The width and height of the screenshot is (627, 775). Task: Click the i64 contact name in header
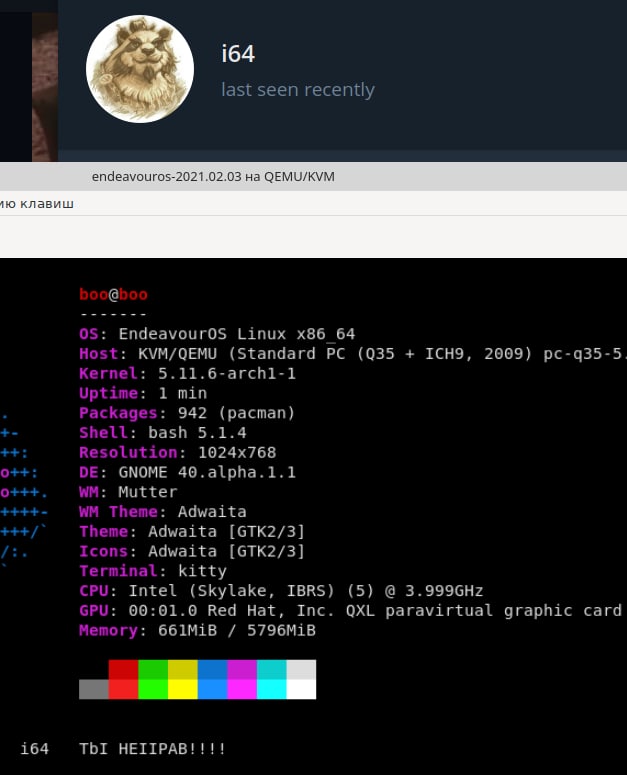click(x=238, y=54)
